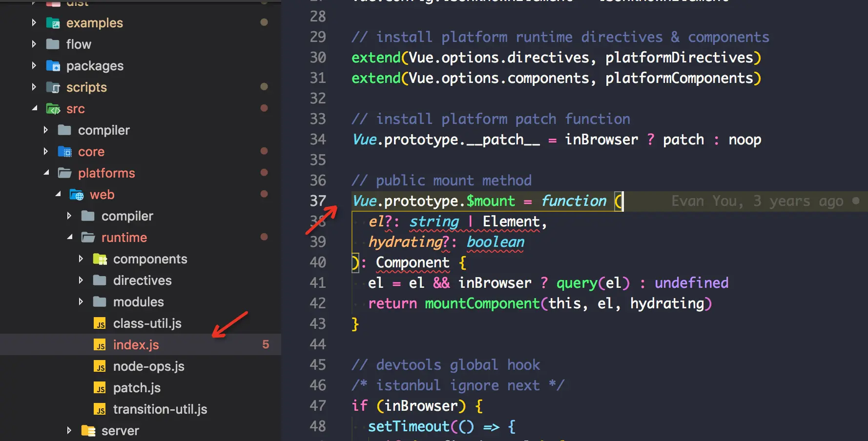868x441 pixels.
Task: Open node-ops.js from the explorer
Action: click(149, 366)
